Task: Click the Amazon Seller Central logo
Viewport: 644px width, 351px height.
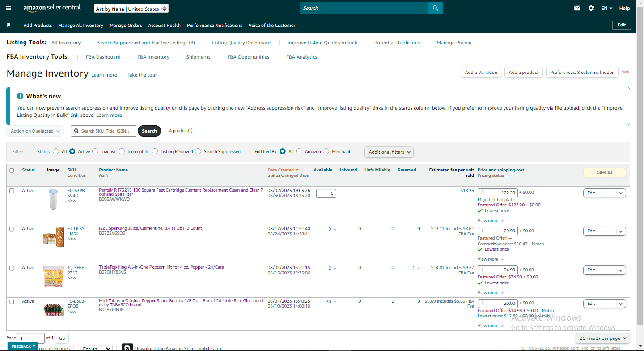Action: [52, 8]
